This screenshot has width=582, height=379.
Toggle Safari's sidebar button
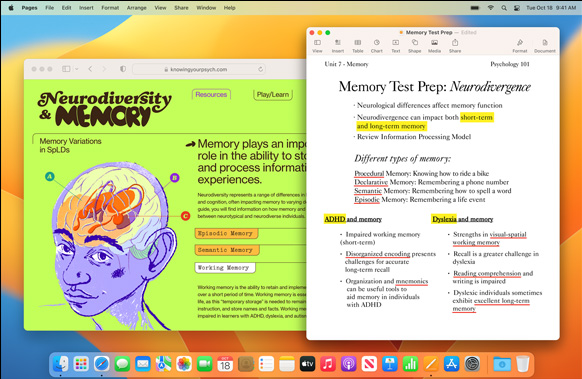pos(66,69)
